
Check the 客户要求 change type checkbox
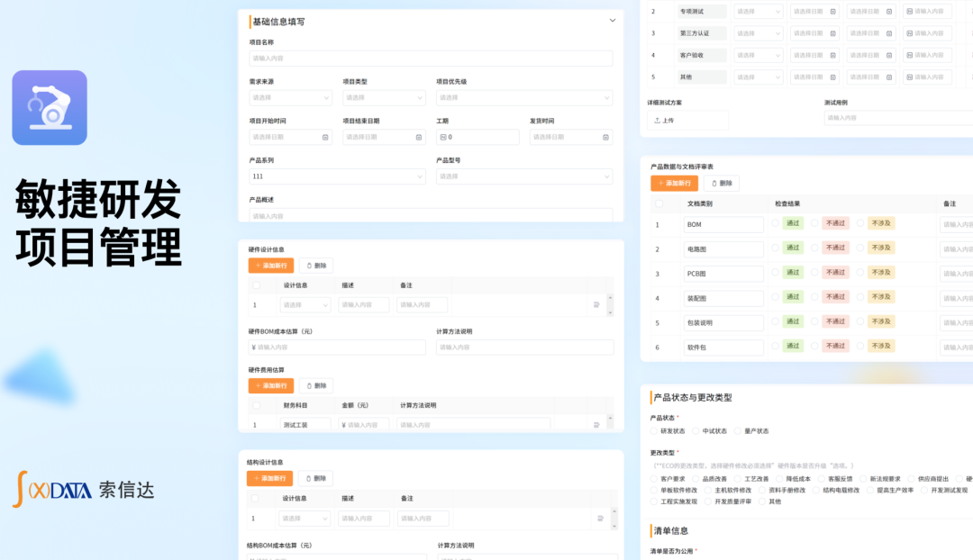tap(655, 479)
